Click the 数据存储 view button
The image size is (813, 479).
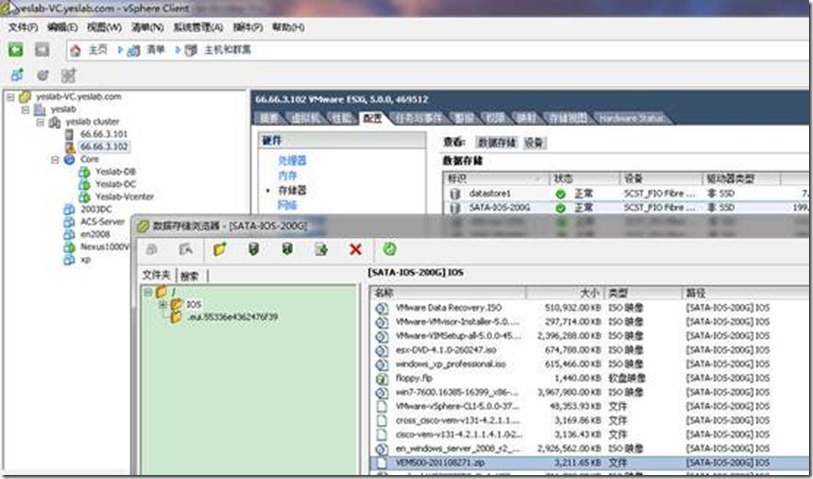[497, 143]
